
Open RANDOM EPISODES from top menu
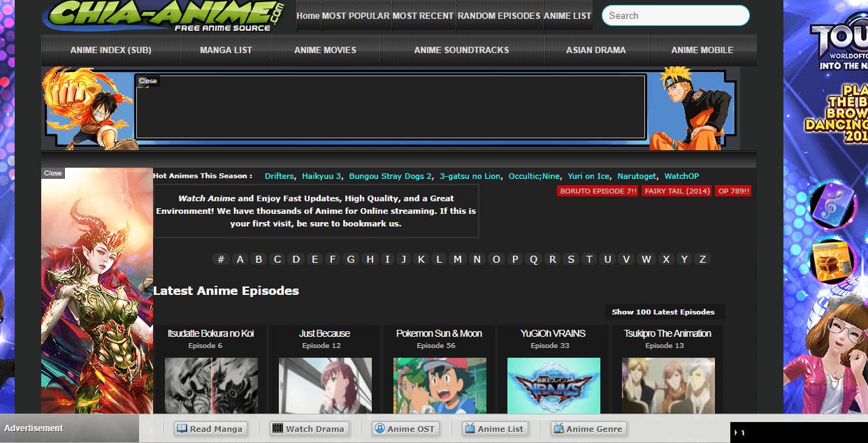tap(499, 15)
